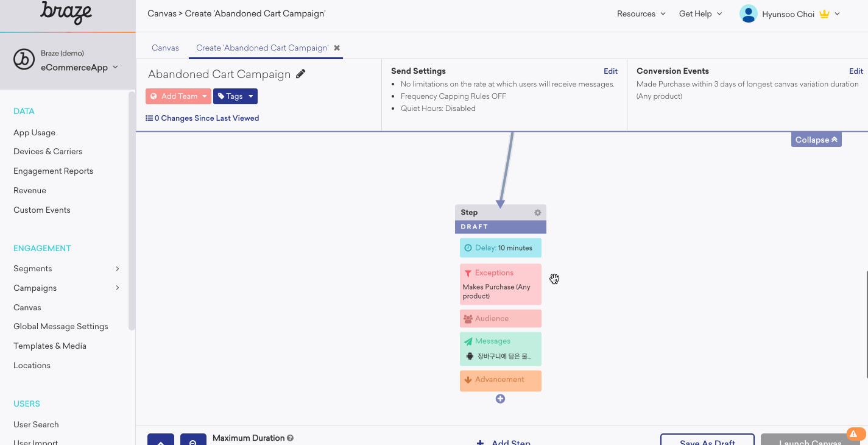Click Save As Draft
This screenshot has height=445, width=868.
pyautogui.click(x=707, y=440)
